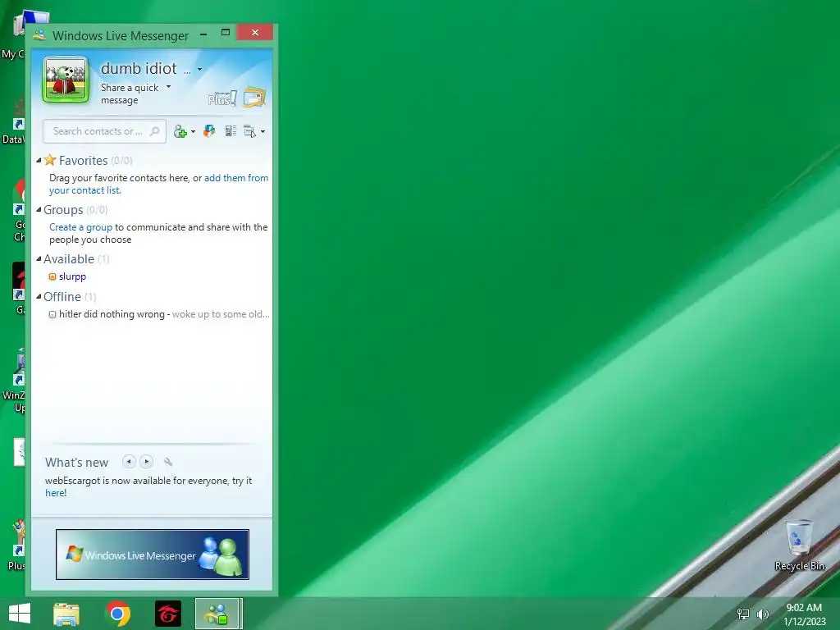Screen dimensions: 840x630
Task: Click the Create a group link
Action: [81, 227]
